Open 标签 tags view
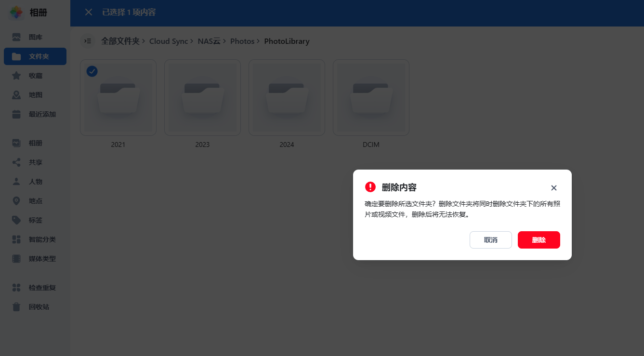The height and width of the screenshot is (356, 644). (35, 220)
